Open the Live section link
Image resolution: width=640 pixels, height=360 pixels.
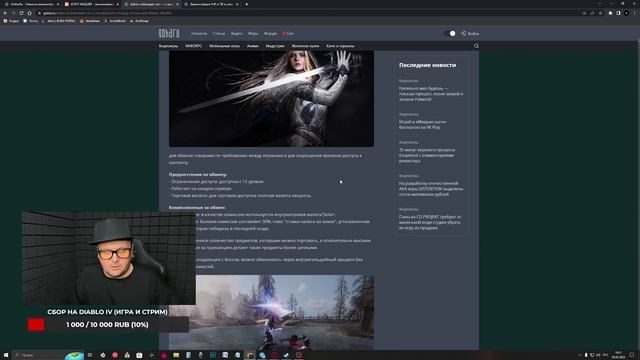[288, 33]
